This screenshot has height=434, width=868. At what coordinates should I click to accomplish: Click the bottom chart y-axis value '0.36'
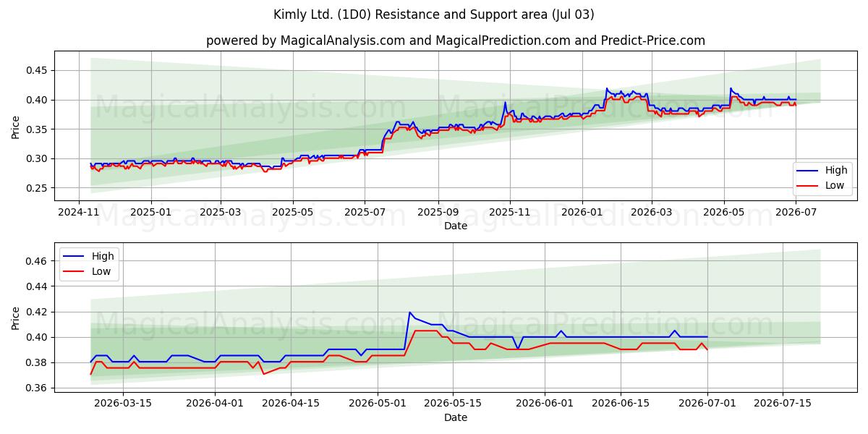[37, 388]
